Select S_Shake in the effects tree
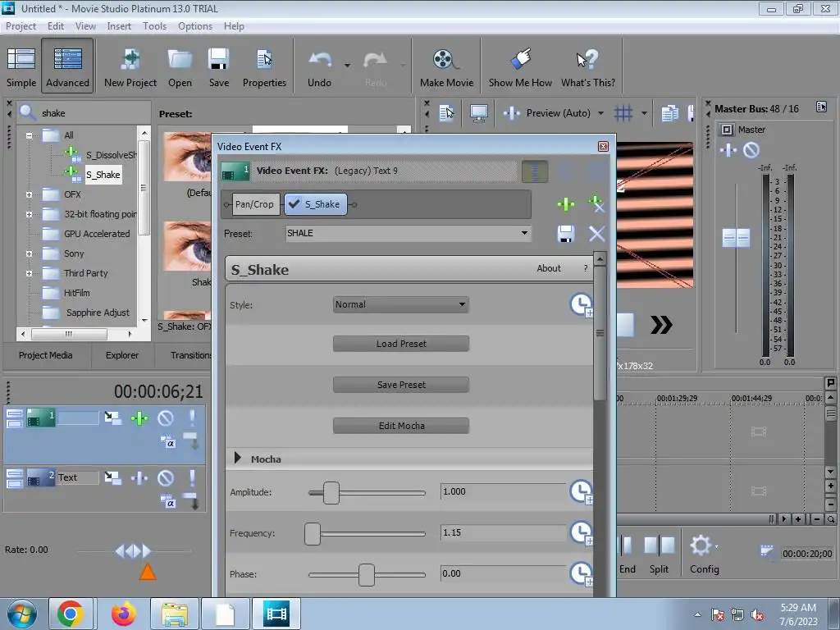Viewport: 840px width, 630px height. 103,175
